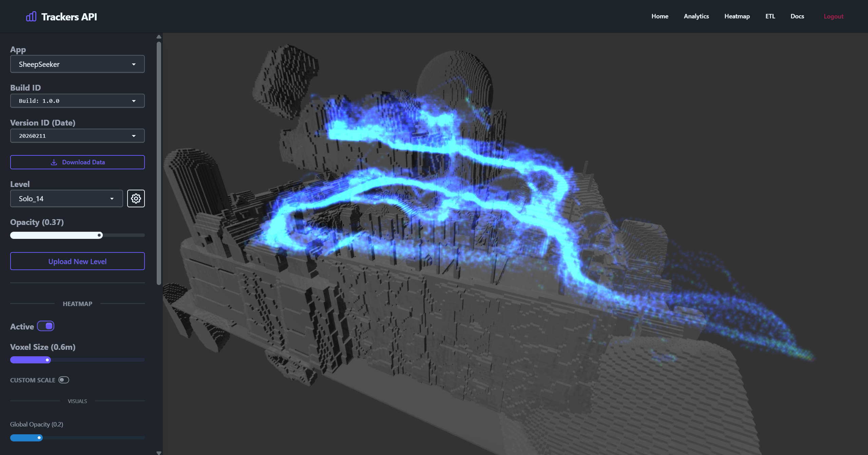View the Docs page
The height and width of the screenshot is (455, 868).
pyautogui.click(x=797, y=16)
